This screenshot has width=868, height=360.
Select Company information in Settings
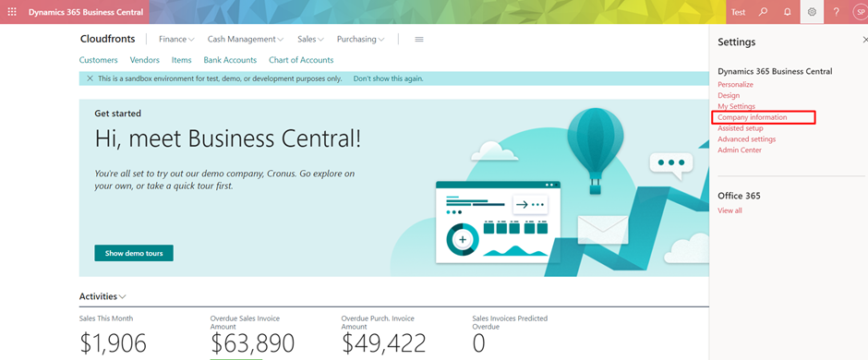753,117
